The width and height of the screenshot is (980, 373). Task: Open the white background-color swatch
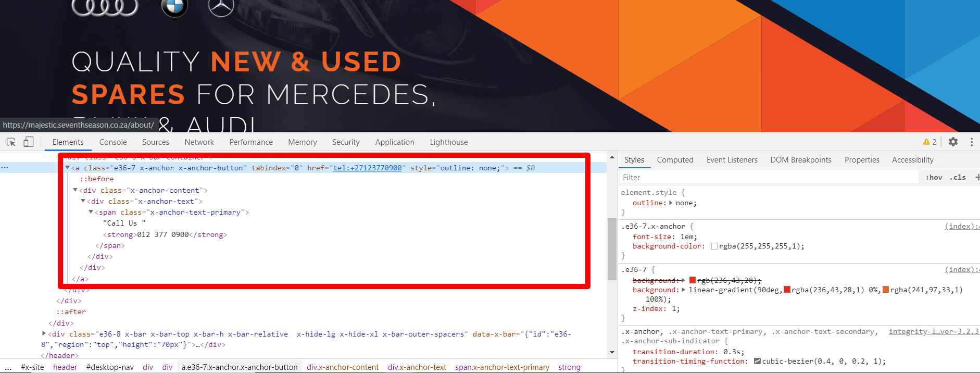coord(714,246)
